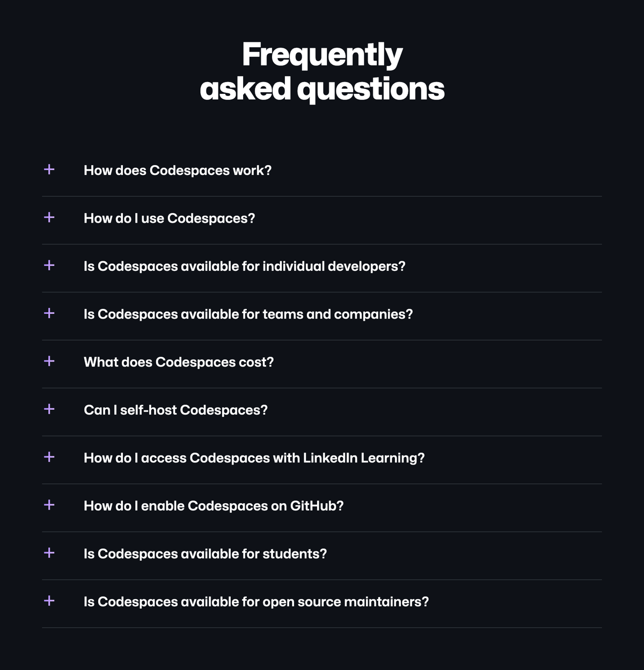The image size is (644, 670).
Task: Click the plus sign beside "Can I self-host Codespaces?"
Action: click(49, 409)
